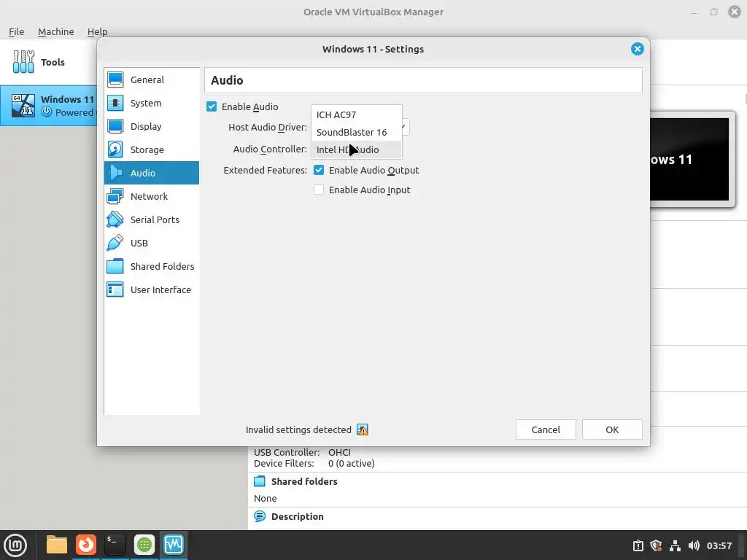Screen dimensions: 747x560
Task: Click the green grid app in taskbar
Action: [144, 545]
